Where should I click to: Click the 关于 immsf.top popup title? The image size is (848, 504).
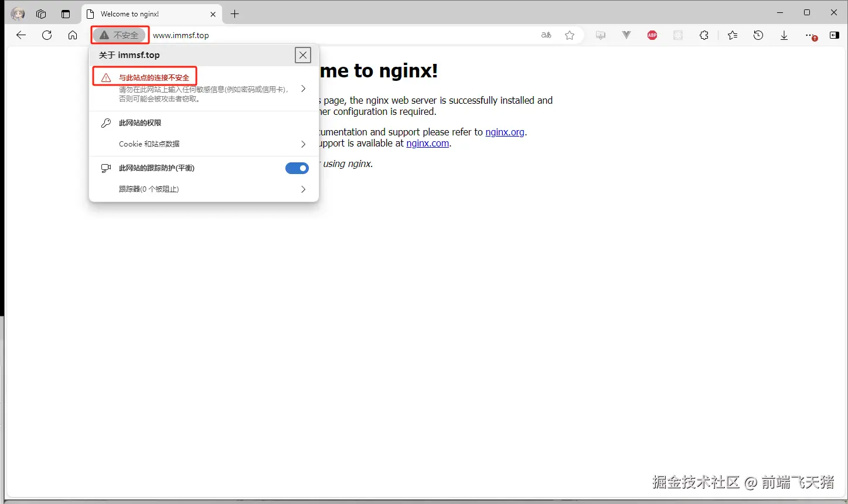[130, 55]
